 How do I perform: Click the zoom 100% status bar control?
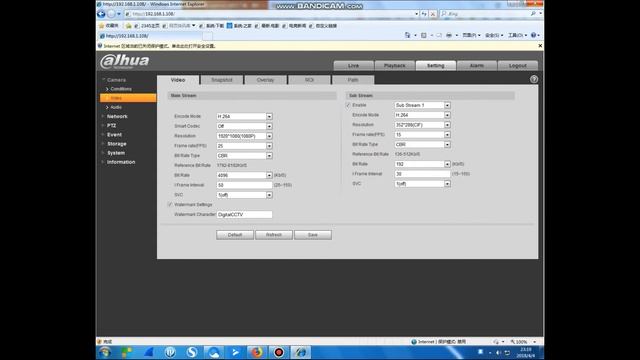(522, 342)
